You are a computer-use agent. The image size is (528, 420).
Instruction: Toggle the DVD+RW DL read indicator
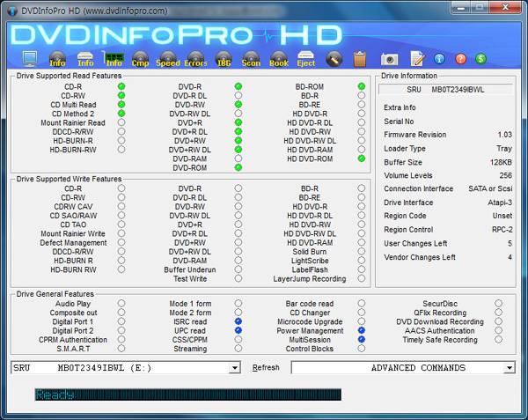(x=238, y=149)
